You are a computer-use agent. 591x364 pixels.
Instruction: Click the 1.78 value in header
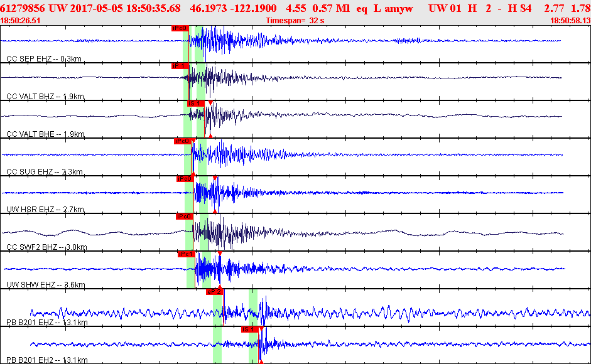pos(581,8)
